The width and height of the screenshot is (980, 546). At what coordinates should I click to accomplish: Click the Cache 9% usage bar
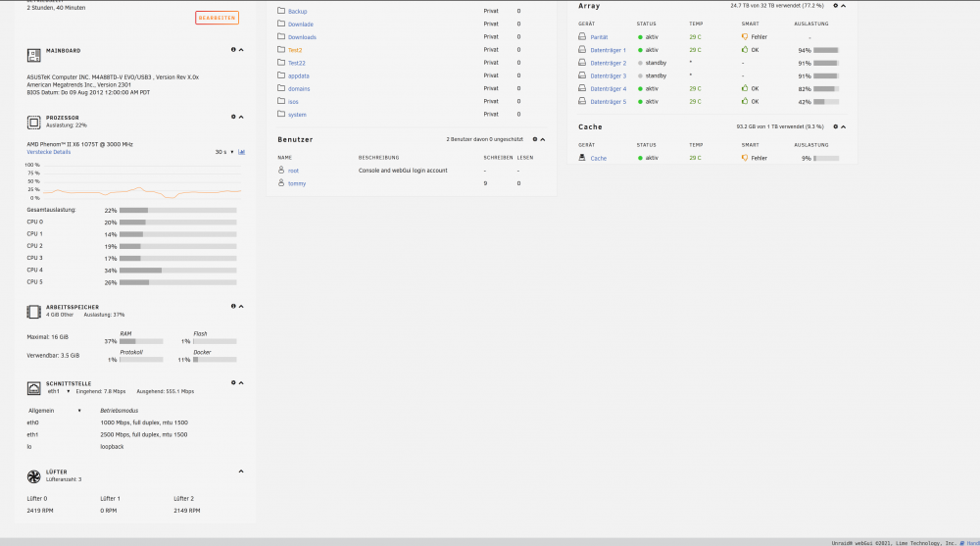[826, 158]
